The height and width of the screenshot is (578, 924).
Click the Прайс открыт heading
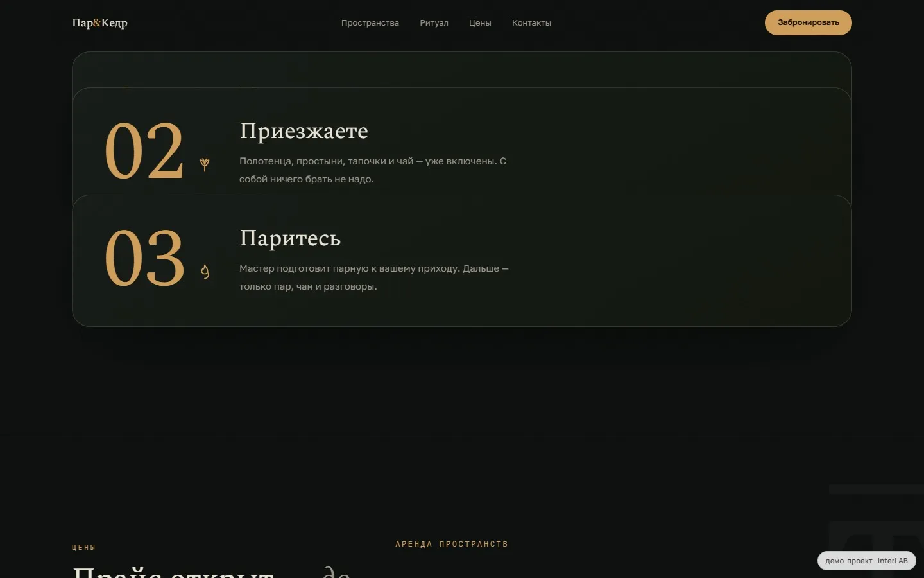(173, 572)
